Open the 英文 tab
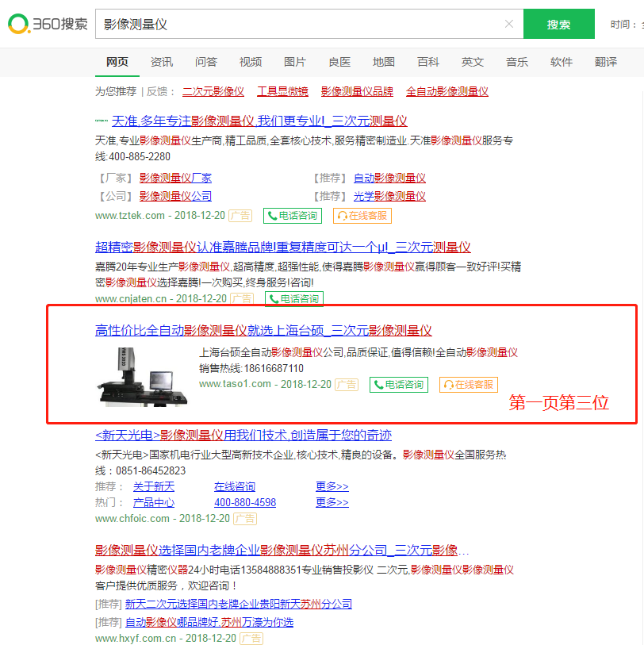Viewport: 644px width, 645px height. [x=473, y=62]
